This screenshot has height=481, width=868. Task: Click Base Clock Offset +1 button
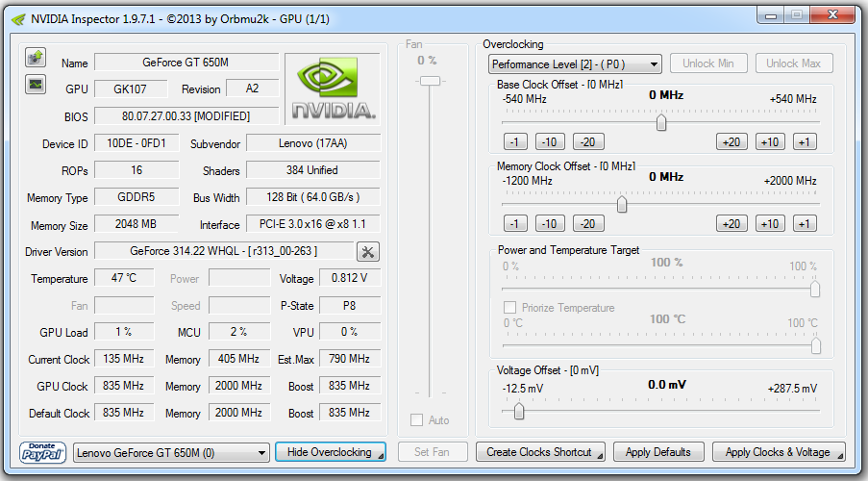pyautogui.click(x=805, y=142)
